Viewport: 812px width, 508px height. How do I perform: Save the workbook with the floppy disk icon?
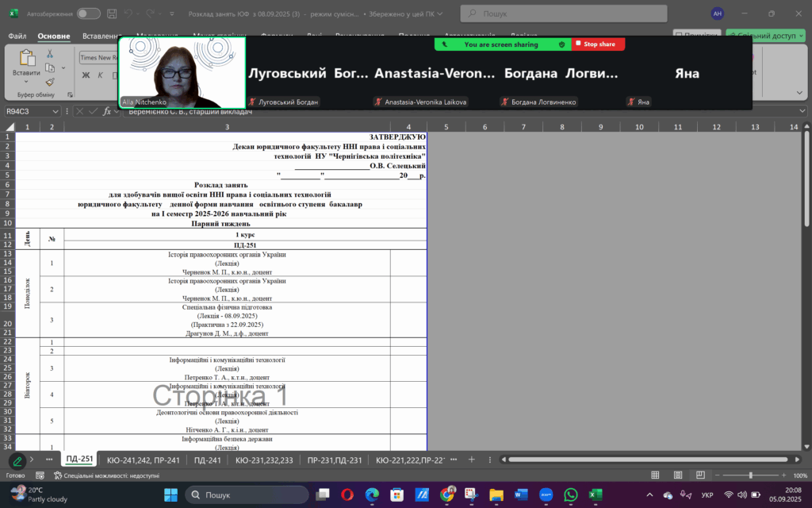pyautogui.click(x=112, y=13)
